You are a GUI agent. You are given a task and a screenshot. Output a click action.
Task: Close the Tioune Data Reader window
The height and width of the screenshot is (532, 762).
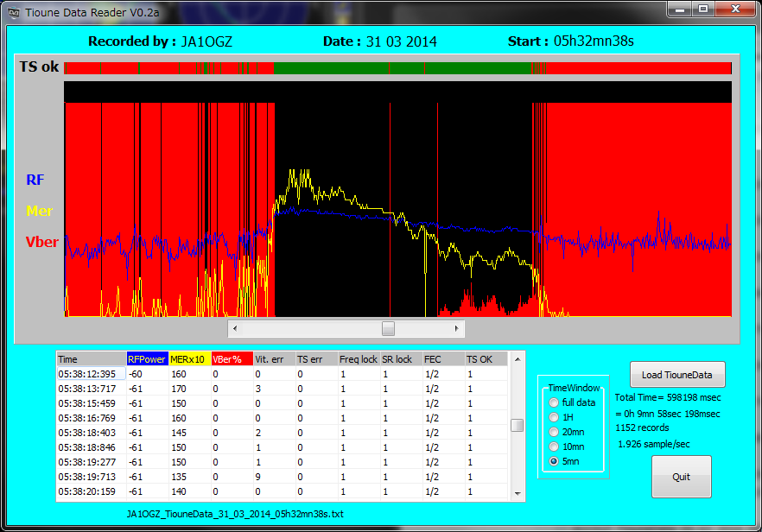point(735,9)
